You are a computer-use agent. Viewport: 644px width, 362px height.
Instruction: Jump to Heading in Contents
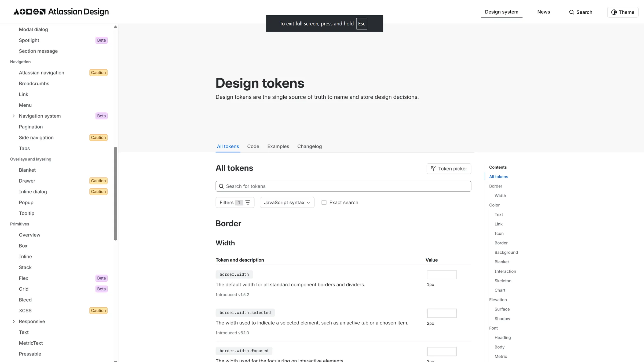coord(503,337)
